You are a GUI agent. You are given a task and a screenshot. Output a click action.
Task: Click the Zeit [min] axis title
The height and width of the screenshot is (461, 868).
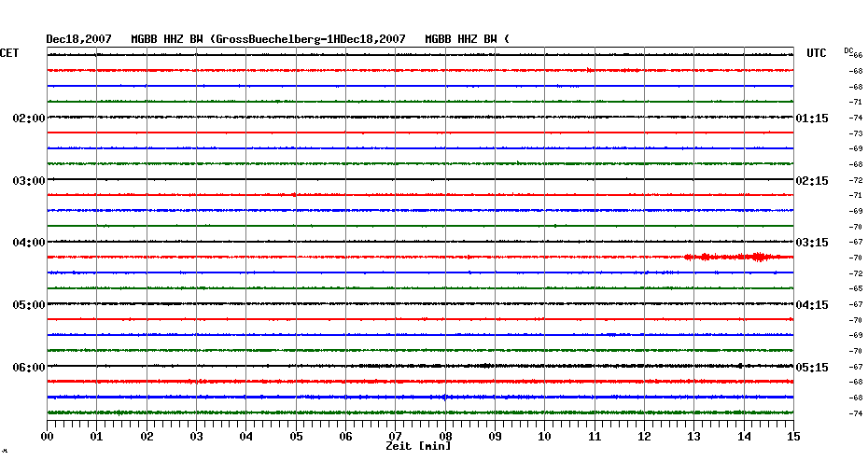[418, 446]
